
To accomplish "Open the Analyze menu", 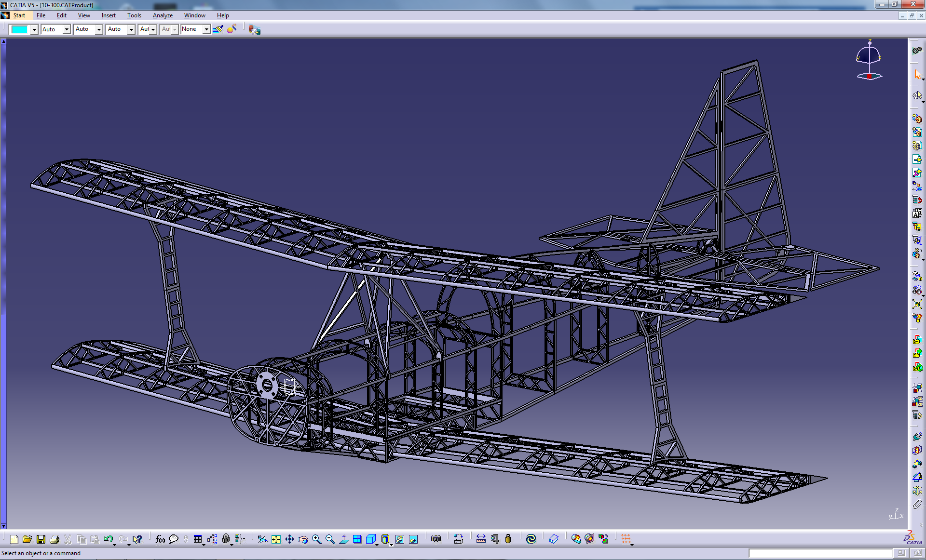I will 163,15.
